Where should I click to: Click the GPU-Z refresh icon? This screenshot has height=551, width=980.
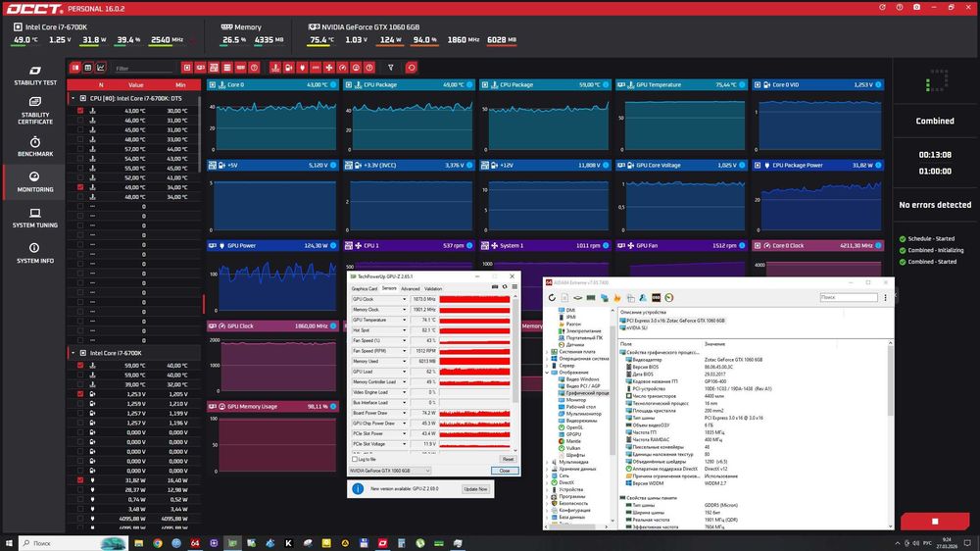pos(505,287)
